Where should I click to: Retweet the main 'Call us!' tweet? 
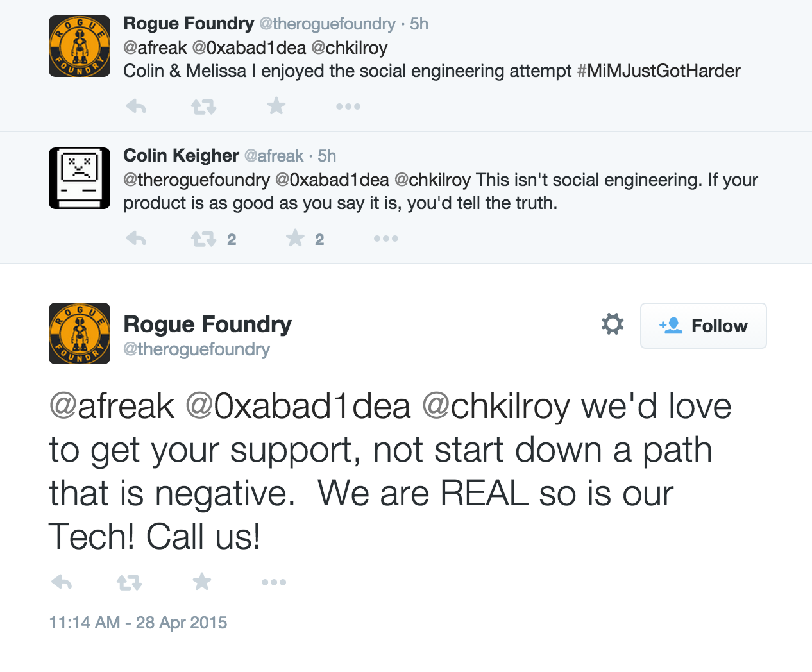pyautogui.click(x=130, y=582)
